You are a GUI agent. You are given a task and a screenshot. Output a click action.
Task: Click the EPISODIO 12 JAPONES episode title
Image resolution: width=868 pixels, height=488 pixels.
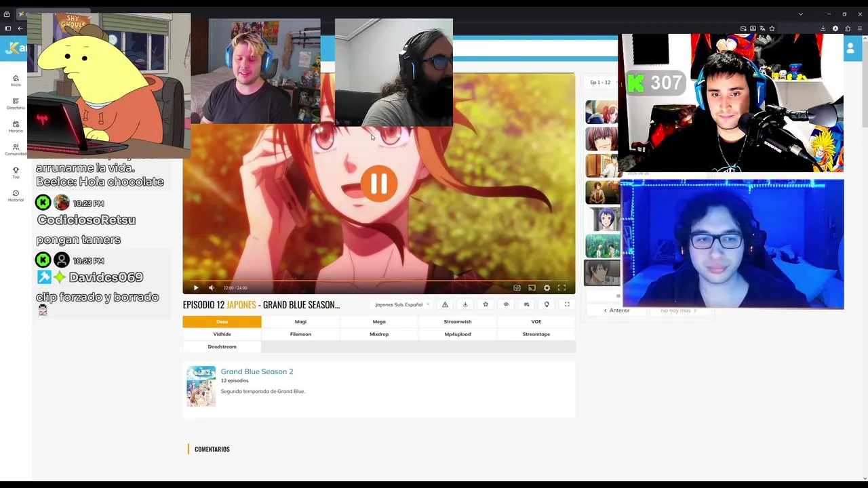click(x=261, y=305)
